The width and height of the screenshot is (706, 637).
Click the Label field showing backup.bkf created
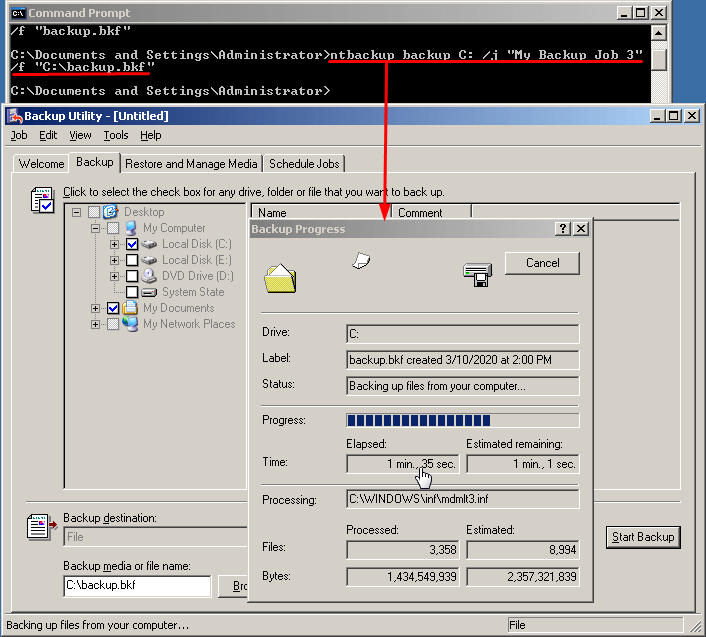462,360
